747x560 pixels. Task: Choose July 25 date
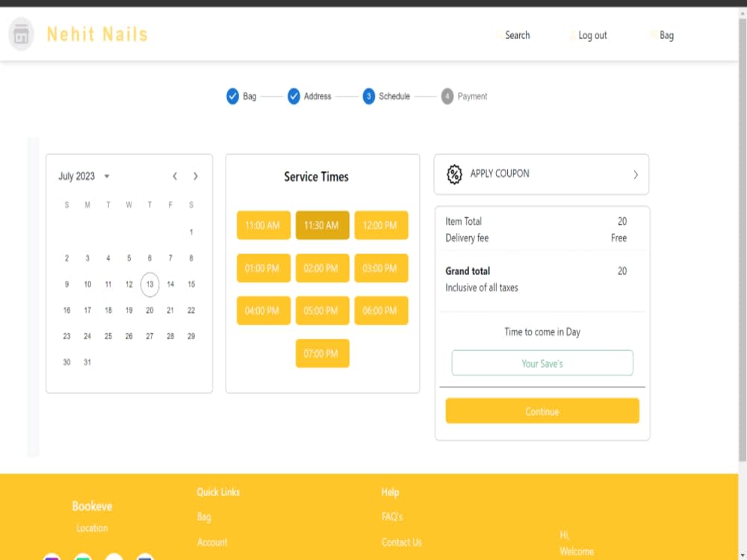point(108,336)
